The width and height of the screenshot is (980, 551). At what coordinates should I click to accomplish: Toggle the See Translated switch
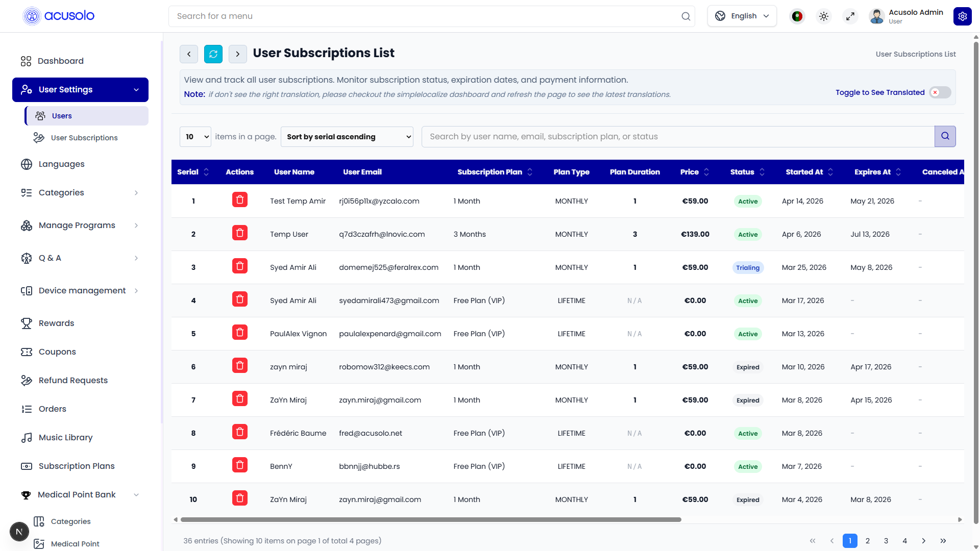click(x=940, y=92)
